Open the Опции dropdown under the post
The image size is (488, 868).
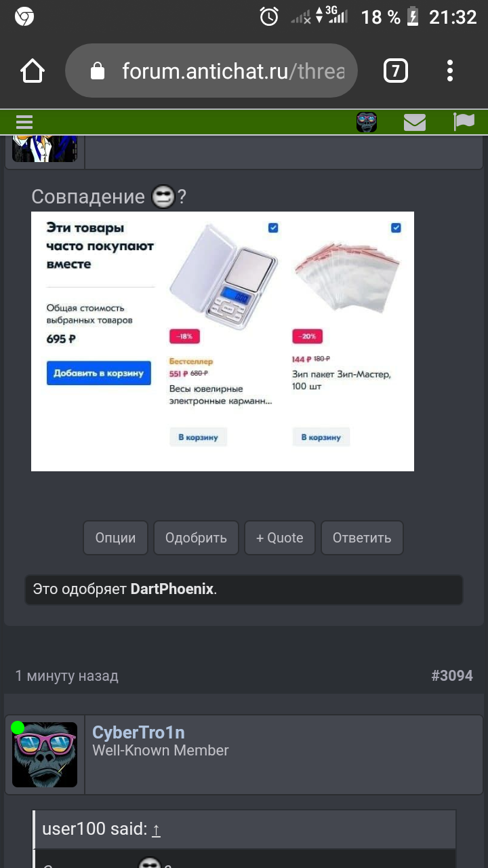point(115,538)
